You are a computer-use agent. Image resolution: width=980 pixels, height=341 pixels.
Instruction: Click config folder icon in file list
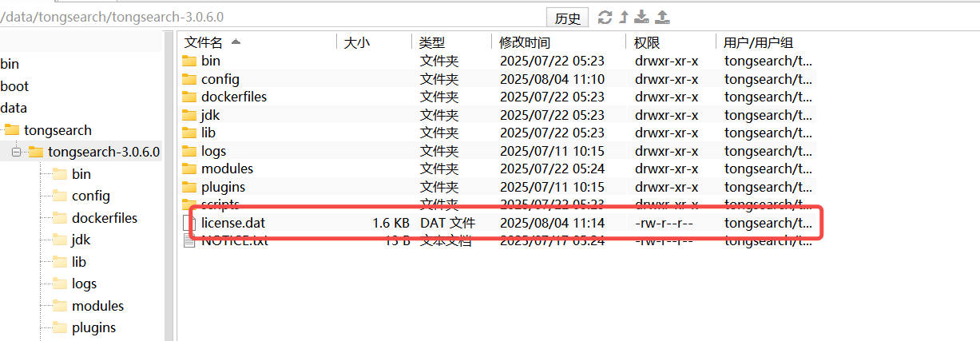pyautogui.click(x=189, y=79)
